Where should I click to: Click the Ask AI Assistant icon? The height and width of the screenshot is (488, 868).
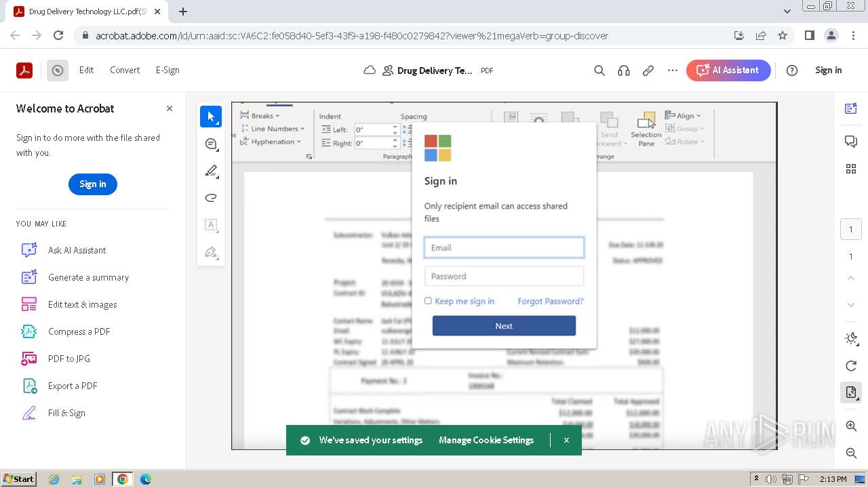coord(29,250)
